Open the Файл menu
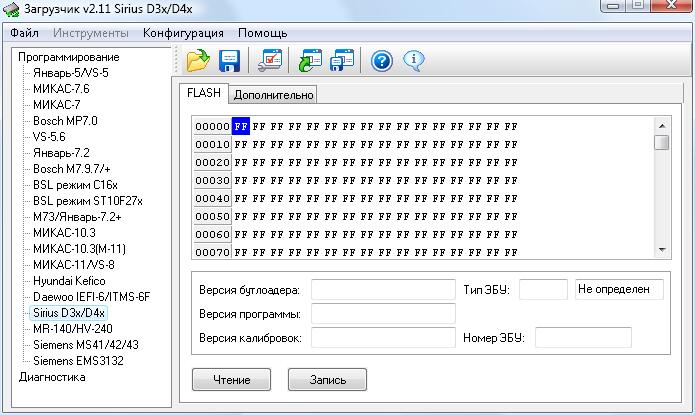Image resolution: width=695 pixels, height=415 pixels. pyautogui.click(x=24, y=33)
